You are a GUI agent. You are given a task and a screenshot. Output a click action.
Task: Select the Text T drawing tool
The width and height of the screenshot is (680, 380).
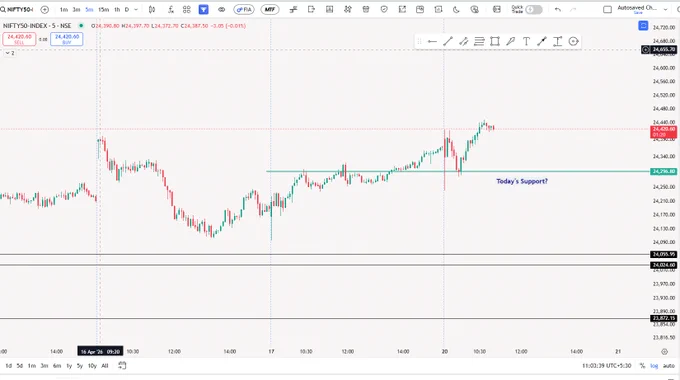[526, 41]
